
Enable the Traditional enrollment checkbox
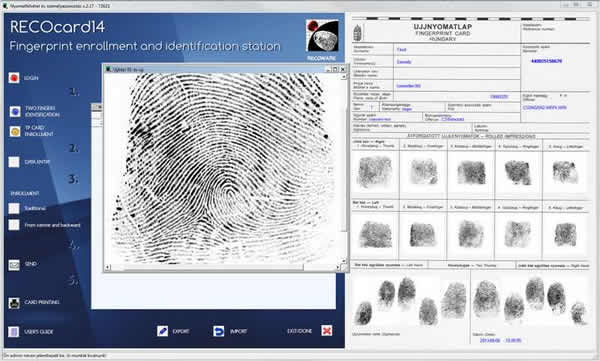[x=14, y=208]
